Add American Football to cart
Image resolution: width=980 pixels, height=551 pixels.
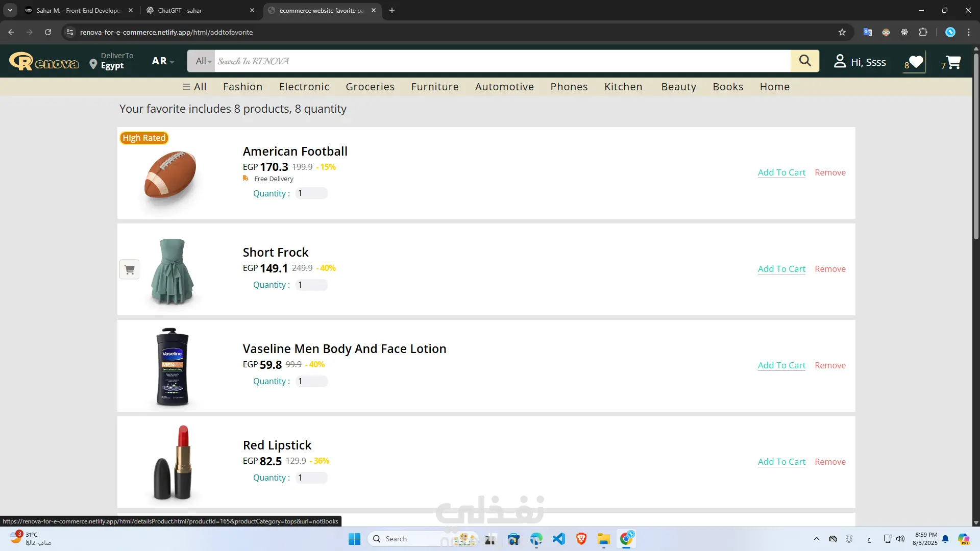(781, 172)
